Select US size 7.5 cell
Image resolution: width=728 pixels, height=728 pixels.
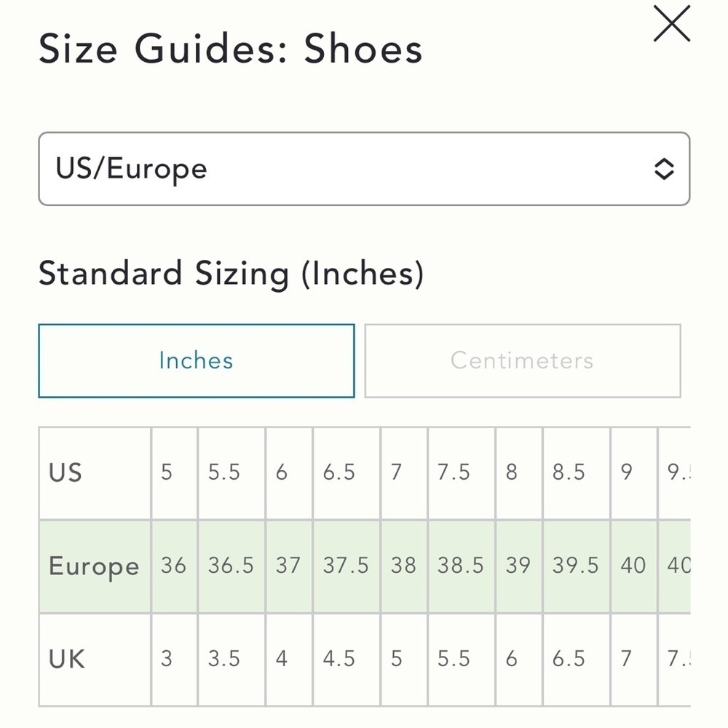coord(462,472)
